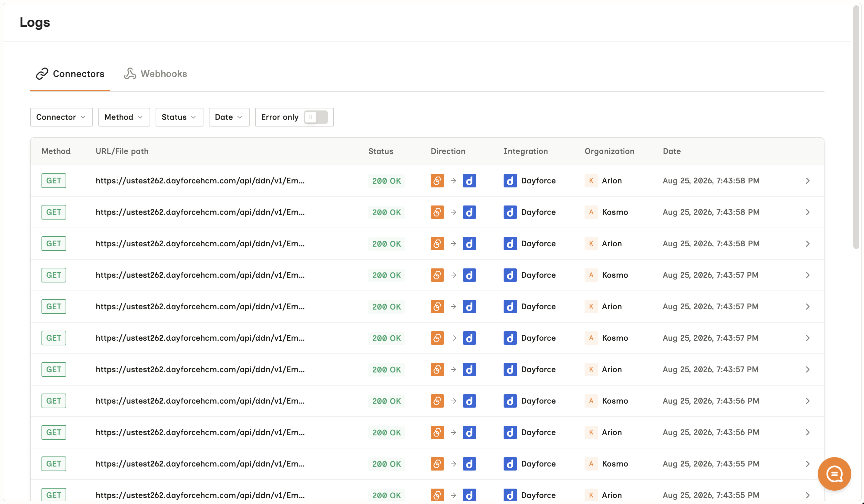Click Integration Dayforce logo in Arion 7:43:56 PM row
The image size is (864, 504).
[x=510, y=433]
